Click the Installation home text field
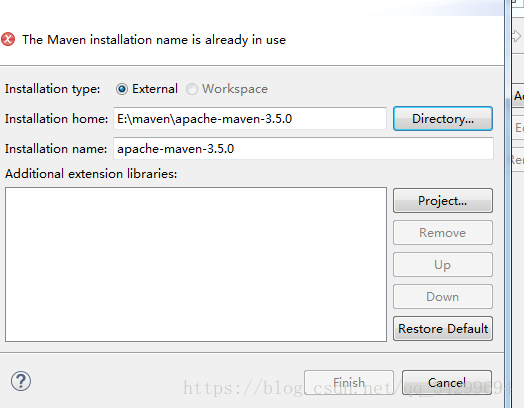Viewport: 524px width, 408px height. click(250, 119)
